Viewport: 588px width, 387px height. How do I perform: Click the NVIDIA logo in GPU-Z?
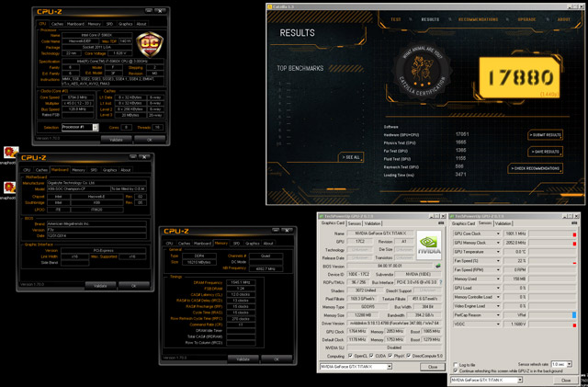click(429, 245)
